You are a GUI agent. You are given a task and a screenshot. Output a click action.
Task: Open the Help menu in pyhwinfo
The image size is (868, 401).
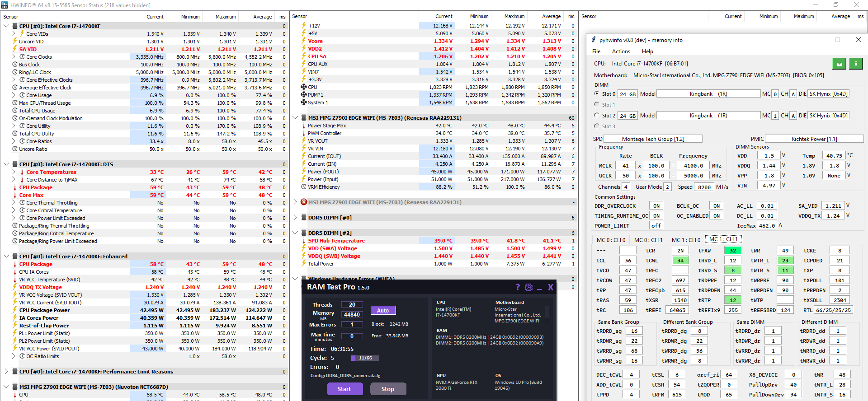[x=647, y=51]
